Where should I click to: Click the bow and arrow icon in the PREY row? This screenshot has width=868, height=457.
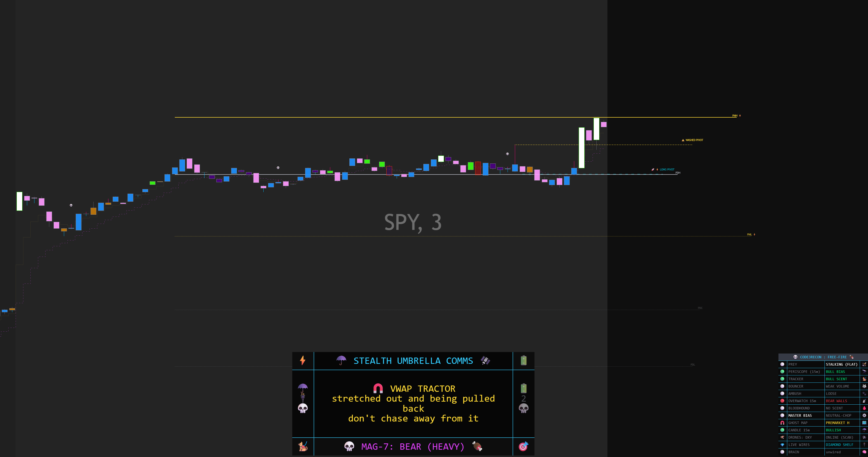click(864, 364)
